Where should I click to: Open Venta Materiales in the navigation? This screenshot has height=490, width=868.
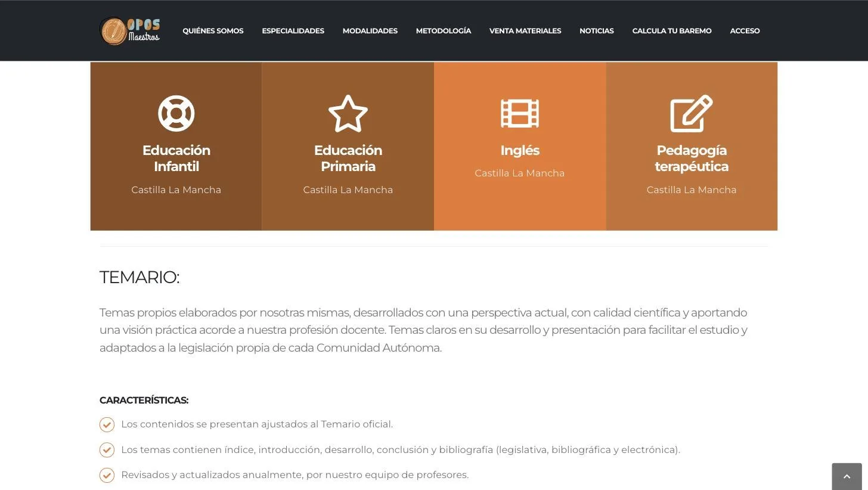(525, 31)
